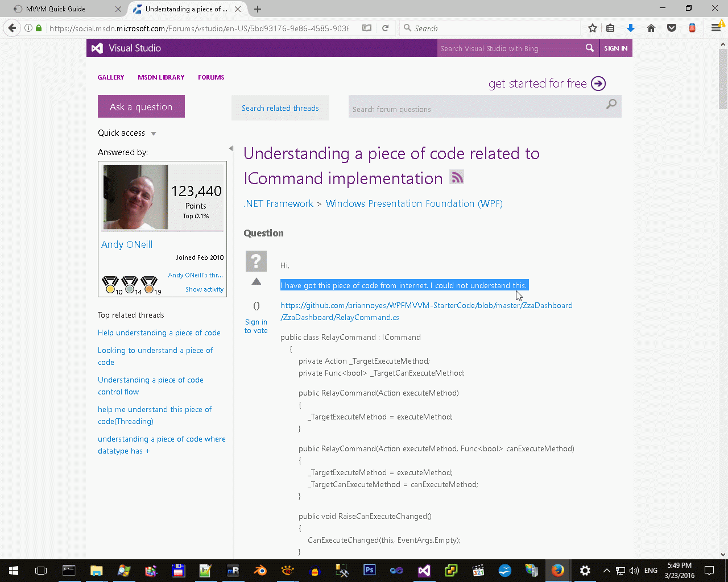Show hidden system tray icons

point(606,570)
